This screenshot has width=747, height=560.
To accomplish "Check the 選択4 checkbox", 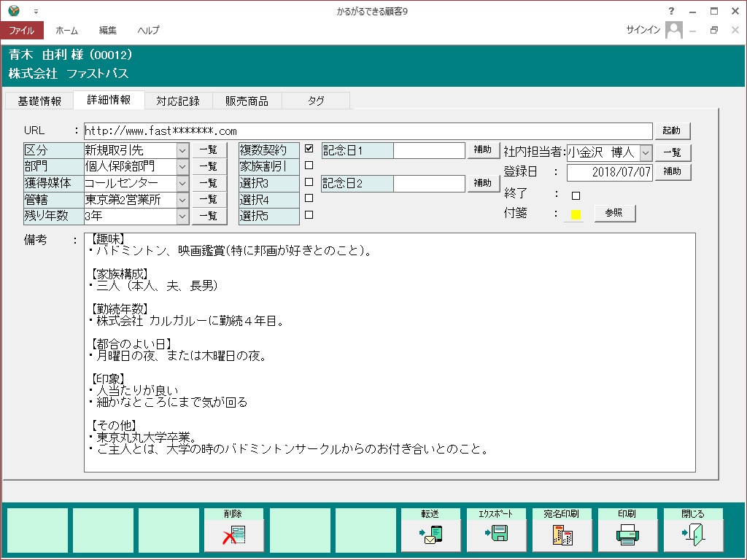I will pos(309,198).
